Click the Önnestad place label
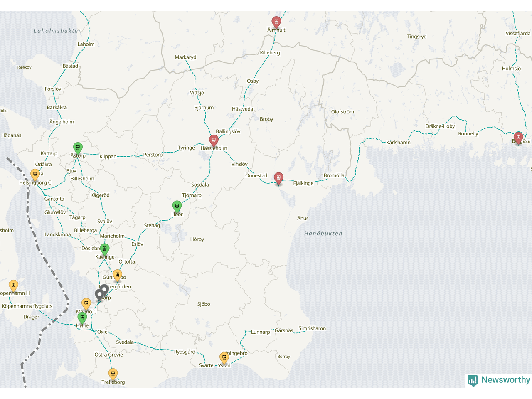 coord(256,176)
